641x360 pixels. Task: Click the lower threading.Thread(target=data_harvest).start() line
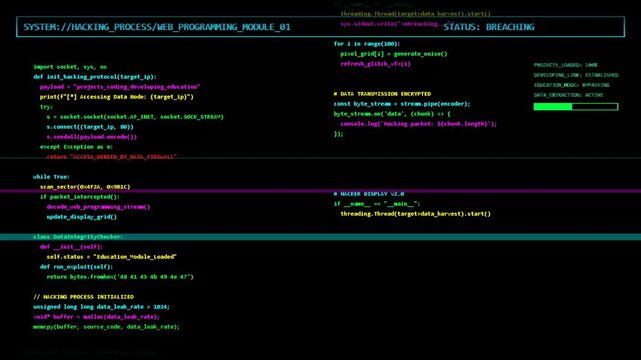415,214
